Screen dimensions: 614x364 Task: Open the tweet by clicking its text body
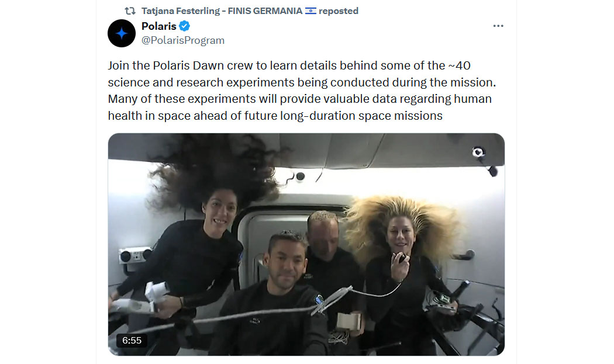click(302, 91)
